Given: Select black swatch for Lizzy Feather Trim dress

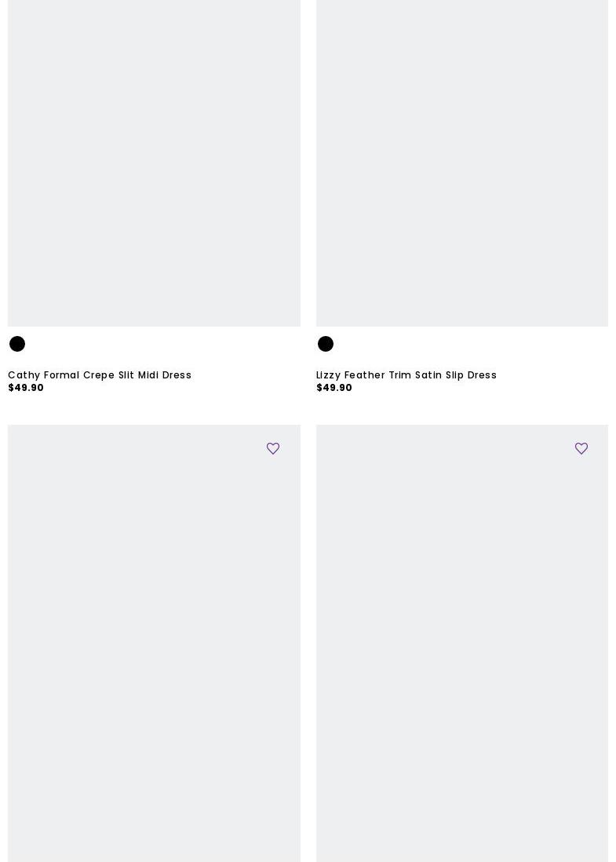Looking at the screenshot, I should pyautogui.click(x=326, y=344).
